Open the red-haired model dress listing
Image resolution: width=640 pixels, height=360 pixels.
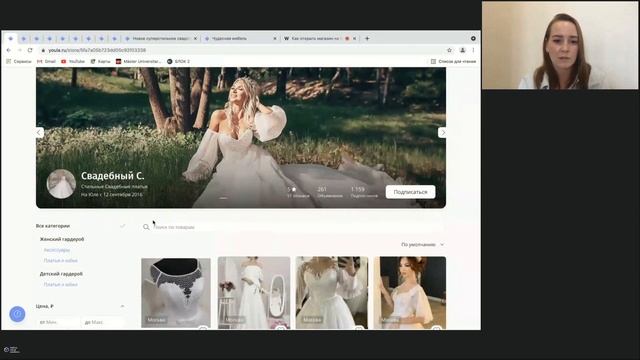click(410, 293)
